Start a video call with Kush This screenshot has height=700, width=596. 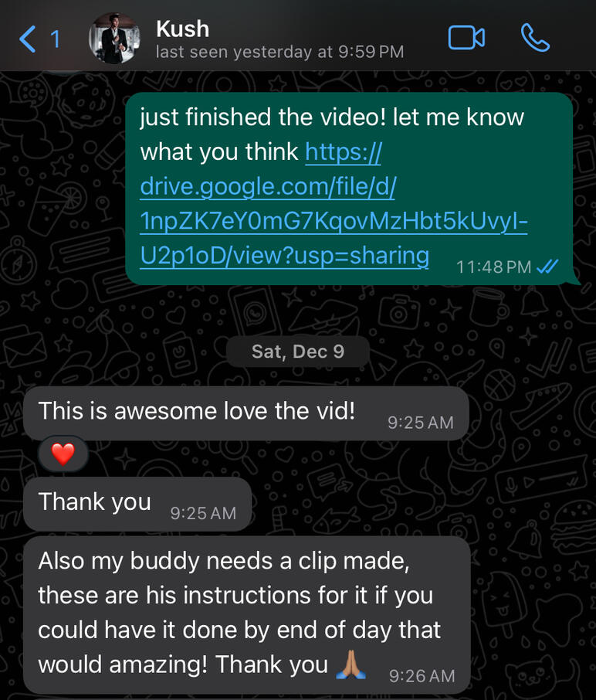[x=466, y=38]
